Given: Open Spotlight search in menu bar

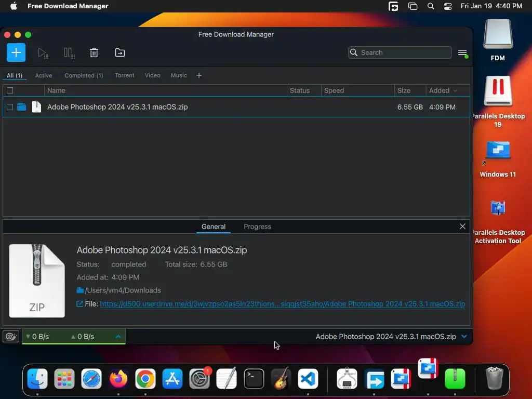Looking at the screenshot, I should point(431,6).
